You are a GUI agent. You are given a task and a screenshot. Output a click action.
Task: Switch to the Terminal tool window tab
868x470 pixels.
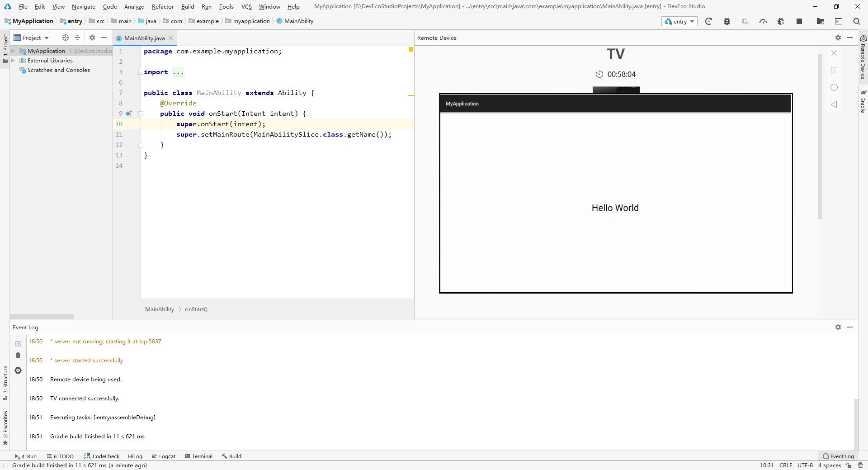pyautogui.click(x=198, y=456)
